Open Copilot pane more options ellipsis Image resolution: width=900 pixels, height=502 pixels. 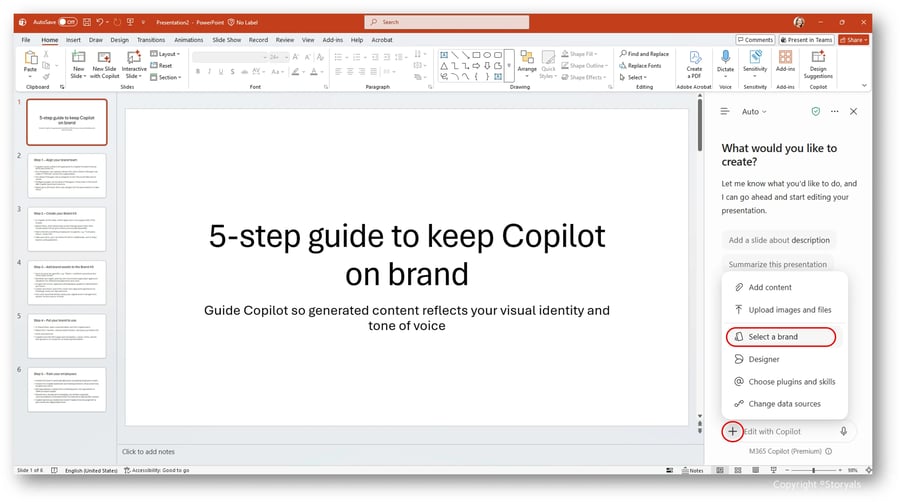[835, 111]
